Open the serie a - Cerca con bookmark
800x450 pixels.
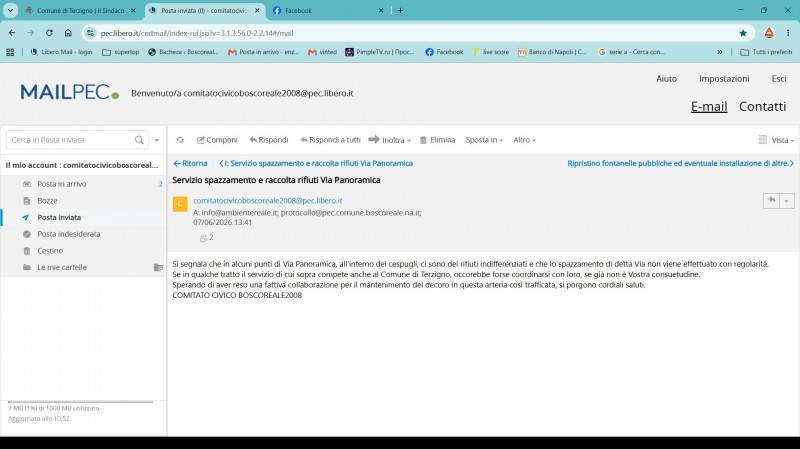pyautogui.click(x=632, y=52)
